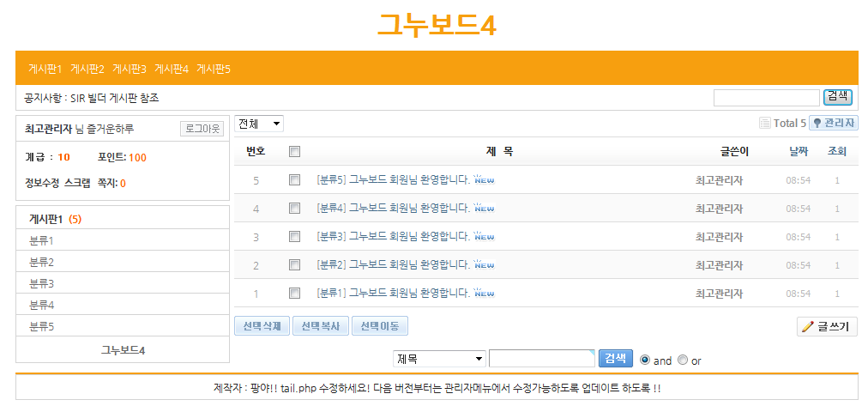The height and width of the screenshot is (406, 868).
Task: Click author 최고관리자 on post 1
Action: pos(719,293)
